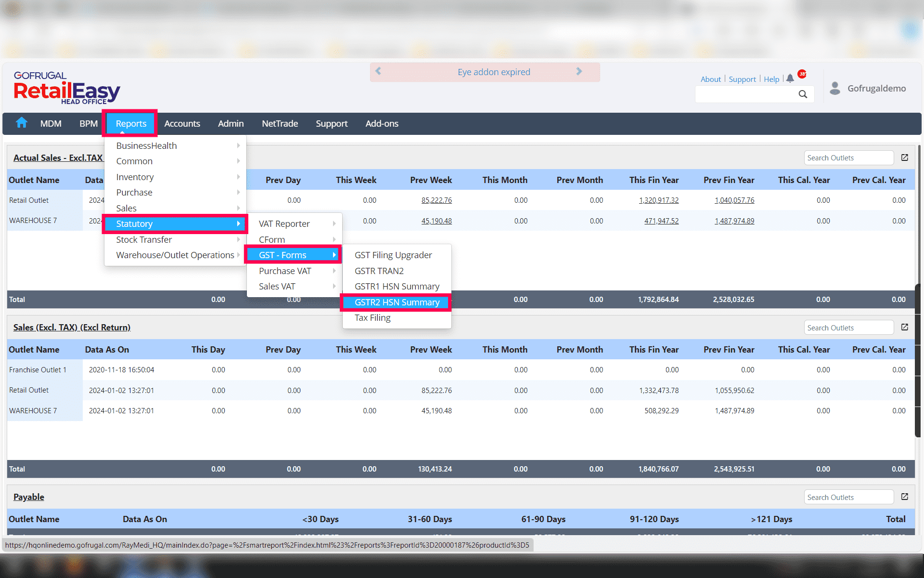Image resolution: width=924 pixels, height=578 pixels.
Task: Pop out the Payable panel
Action: [x=904, y=497]
